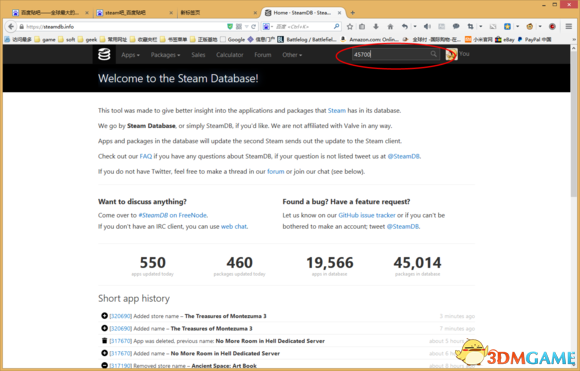The image size is (580, 371).
Task: Open the Battlelog / Battlefield bookmark
Action: (x=307, y=39)
